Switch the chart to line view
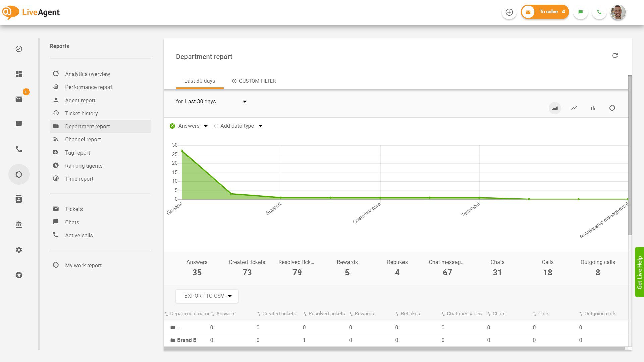The height and width of the screenshot is (362, 644). (x=574, y=108)
